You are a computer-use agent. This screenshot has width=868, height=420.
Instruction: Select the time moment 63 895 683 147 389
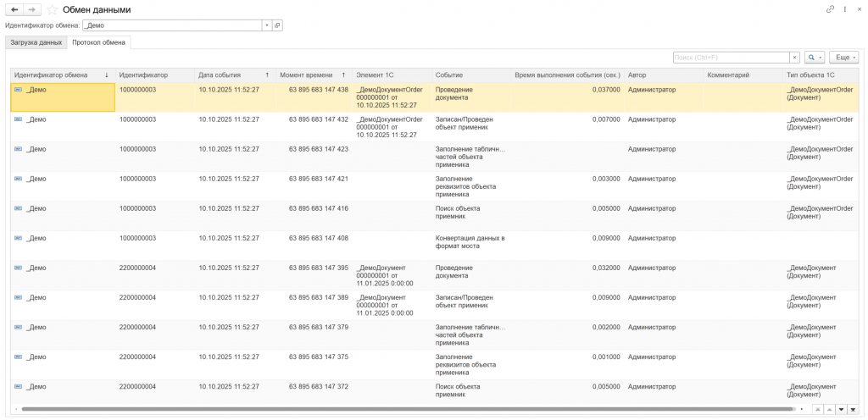(319, 298)
